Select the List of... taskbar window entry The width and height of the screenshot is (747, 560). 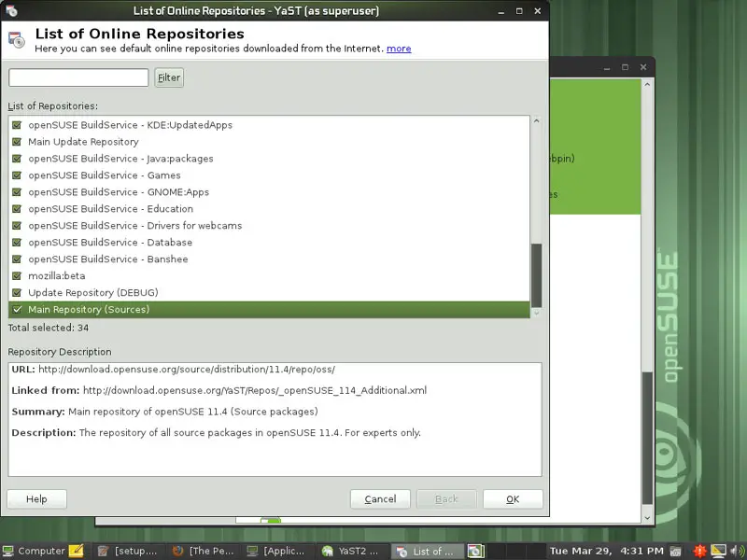tap(427, 551)
